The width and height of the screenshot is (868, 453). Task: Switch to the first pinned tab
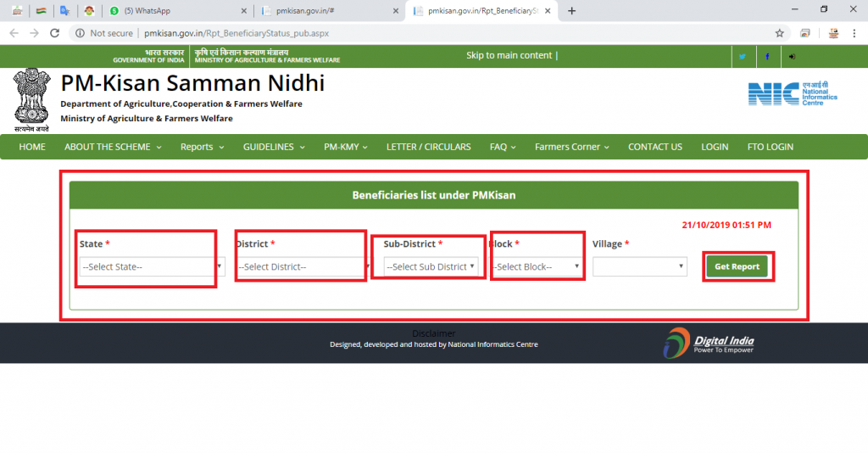[x=17, y=10]
